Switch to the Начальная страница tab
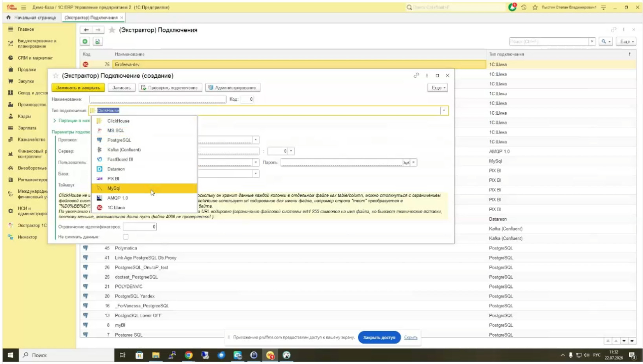 pyautogui.click(x=31, y=18)
